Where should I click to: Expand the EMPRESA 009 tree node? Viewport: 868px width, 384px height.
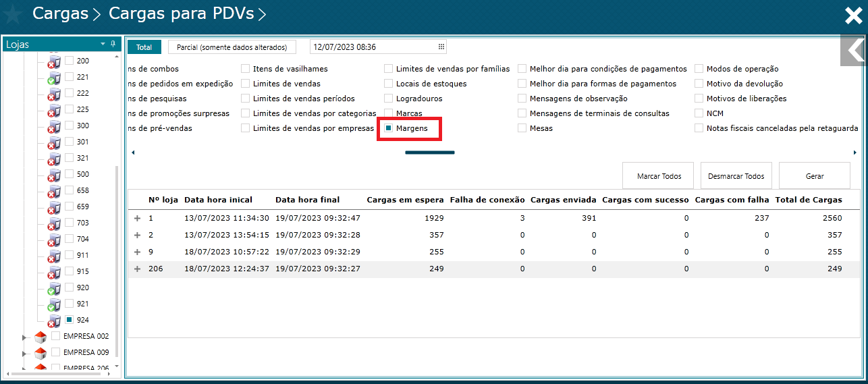(x=26, y=353)
